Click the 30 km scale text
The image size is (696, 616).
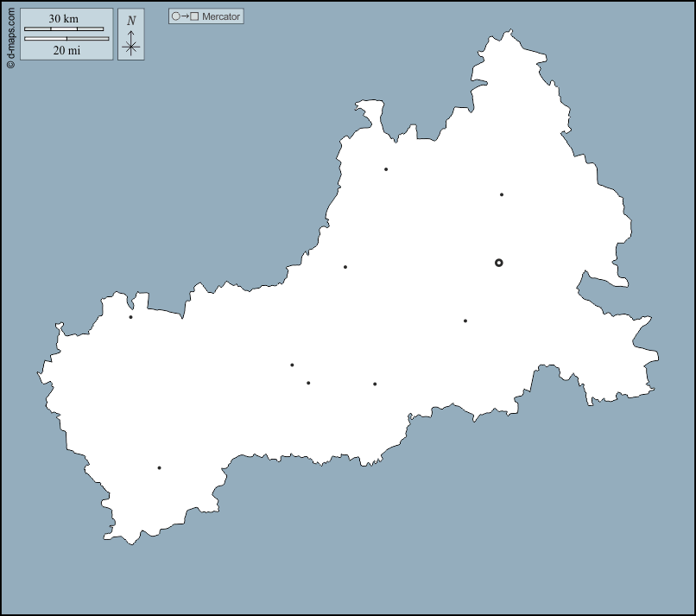[63, 19]
